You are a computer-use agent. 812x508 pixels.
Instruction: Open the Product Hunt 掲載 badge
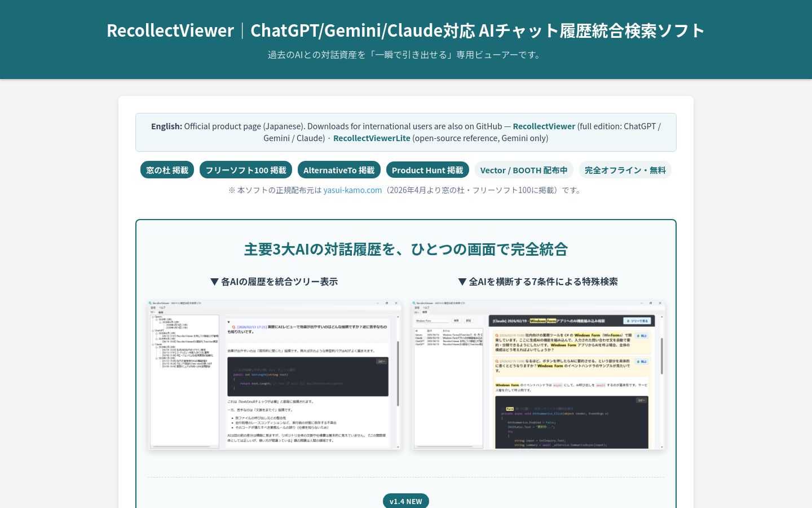(427, 170)
